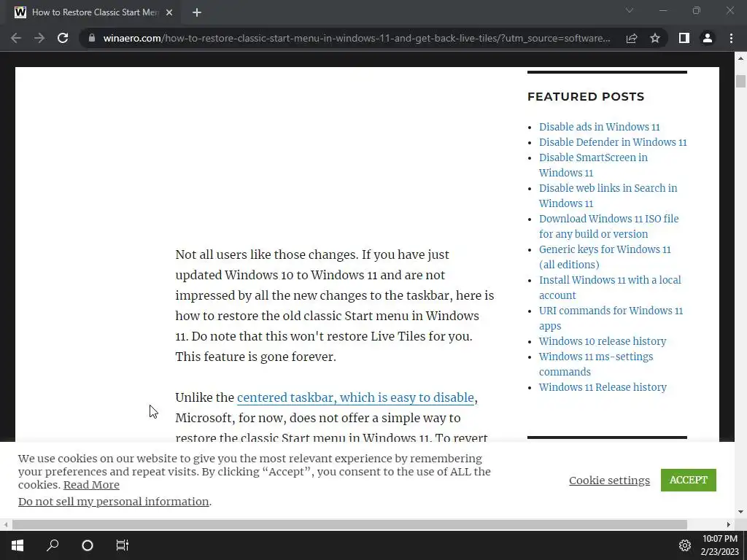The image size is (747, 560).
Task: Open the tab search chevron
Action: pyautogui.click(x=630, y=10)
